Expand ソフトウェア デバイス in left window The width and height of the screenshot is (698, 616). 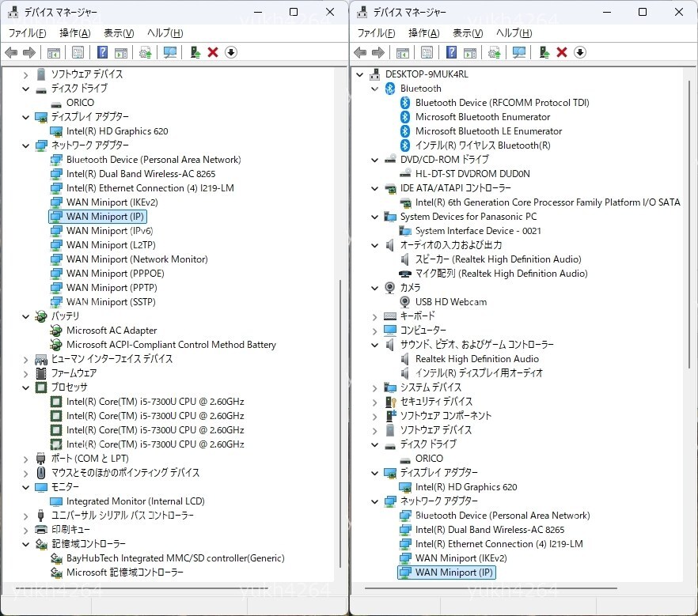[26, 75]
